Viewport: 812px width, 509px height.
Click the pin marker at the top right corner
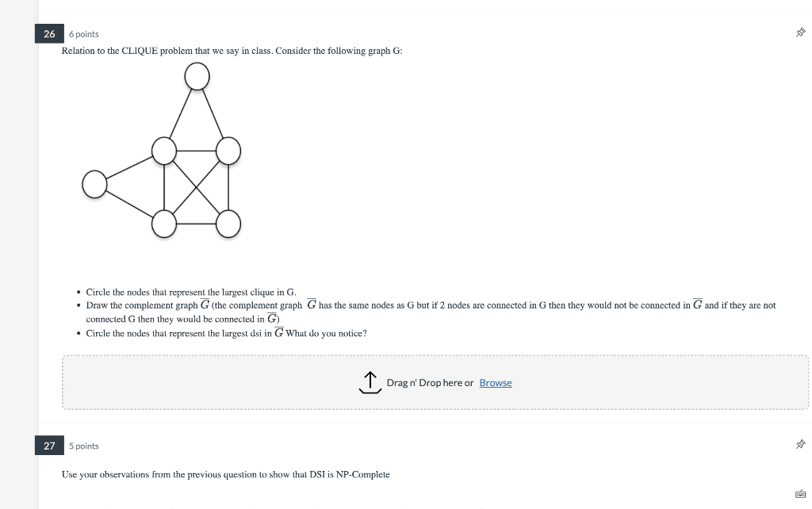click(x=800, y=33)
